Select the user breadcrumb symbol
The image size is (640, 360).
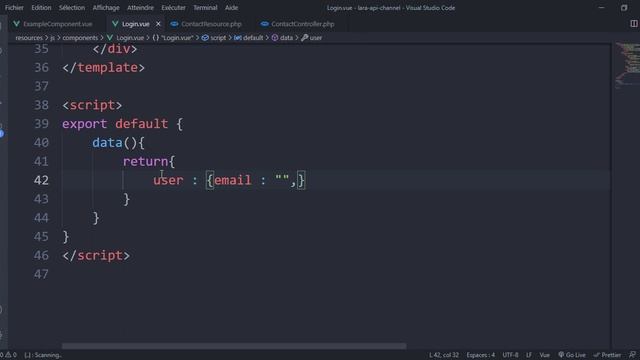311,38
